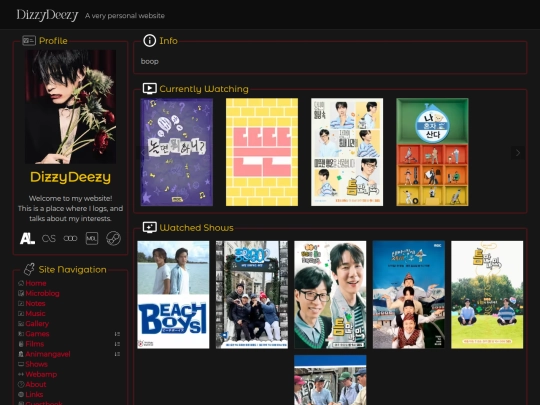Open the purple doodle show poster

coord(177,152)
